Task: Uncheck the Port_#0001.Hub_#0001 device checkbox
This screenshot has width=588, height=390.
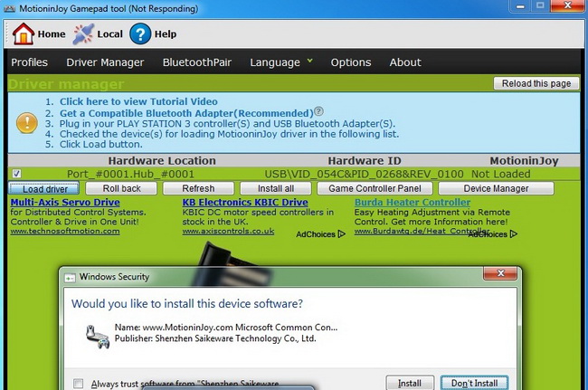Action: (18, 173)
